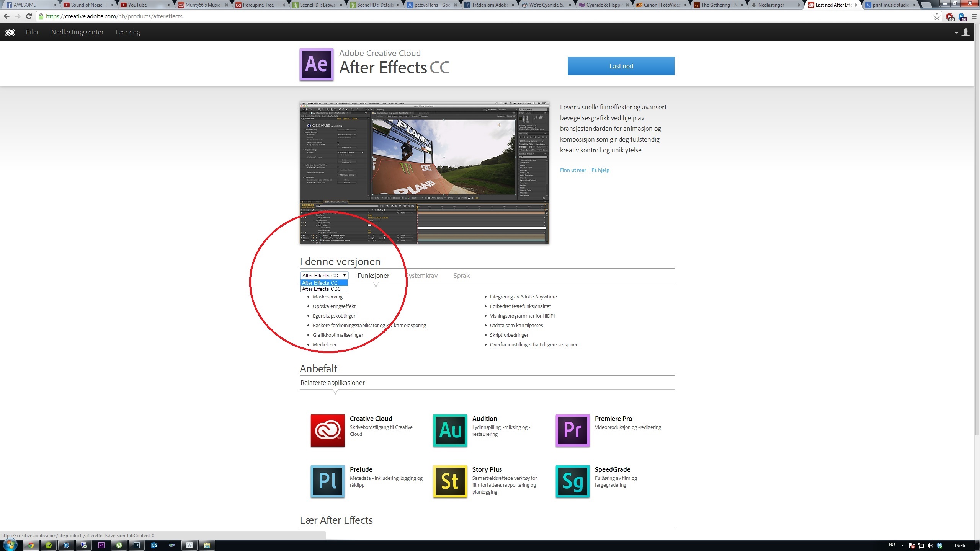This screenshot has height=551, width=980.
Task: Switch to the Nedlastinger browser tab
Action: (776, 5)
